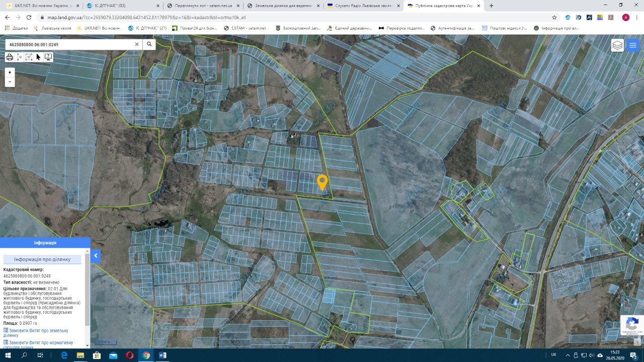Open the map layers switcher
This screenshot has width=644, height=362.
pyautogui.click(x=617, y=45)
